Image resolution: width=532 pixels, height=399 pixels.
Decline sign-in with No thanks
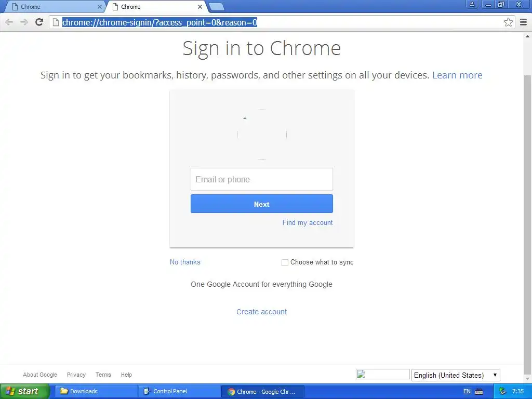[x=185, y=262]
